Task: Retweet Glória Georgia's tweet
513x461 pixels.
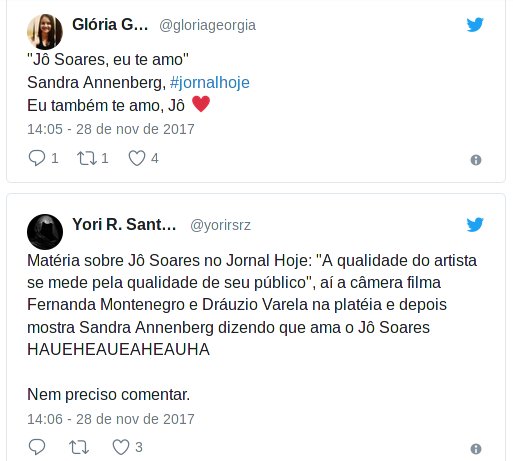Action: (x=87, y=158)
